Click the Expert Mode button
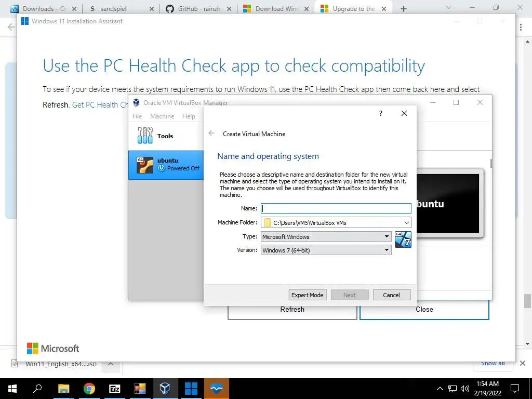The height and width of the screenshot is (399, 532). pyautogui.click(x=308, y=295)
